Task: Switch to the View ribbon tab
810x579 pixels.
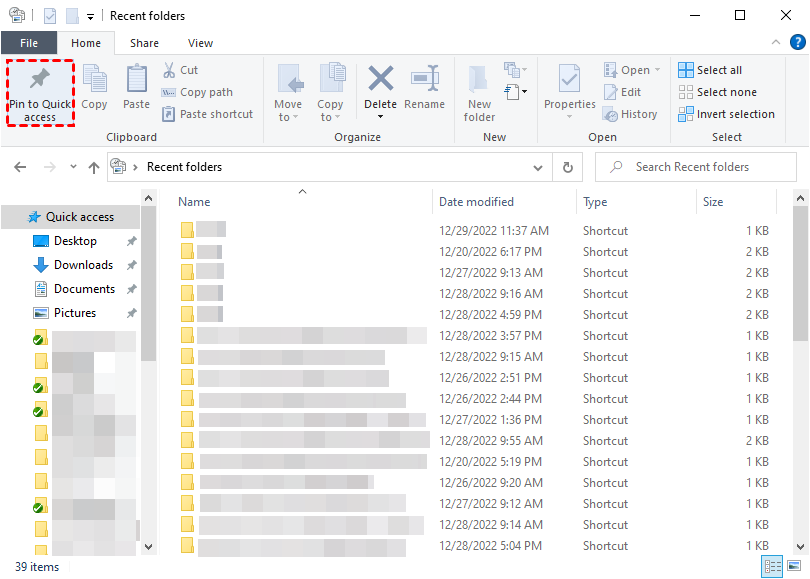Action: (x=200, y=43)
